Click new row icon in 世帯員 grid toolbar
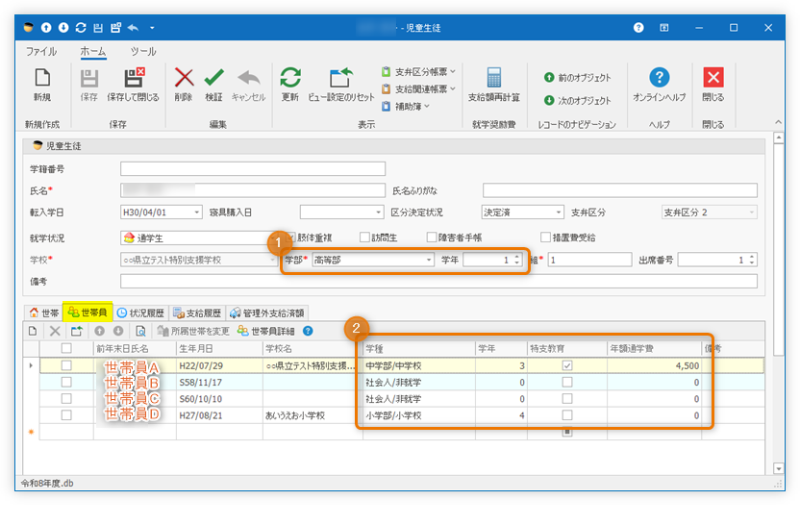The width and height of the screenshot is (800, 505). click(33, 331)
